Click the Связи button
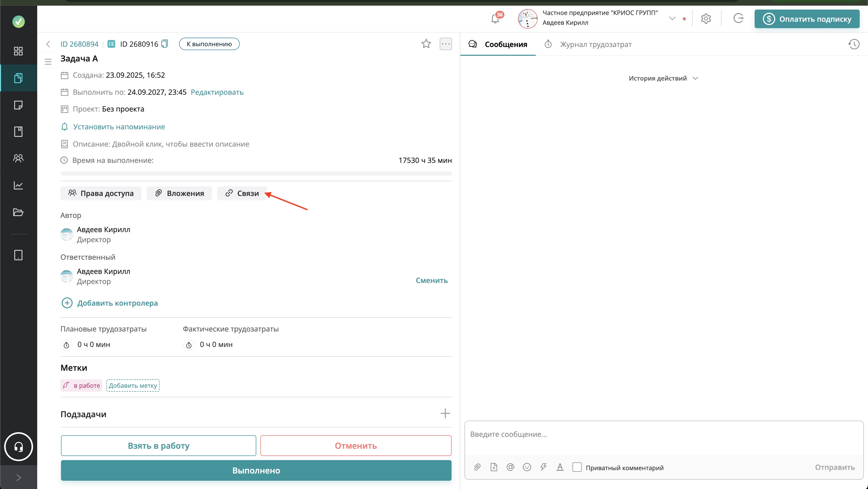Image resolution: width=868 pixels, height=489 pixels. (x=242, y=193)
